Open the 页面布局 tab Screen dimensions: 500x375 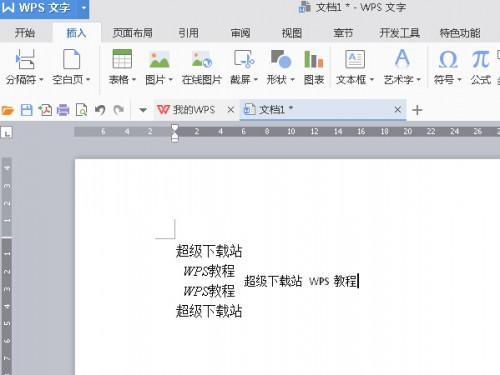click(x=132, y=33)
